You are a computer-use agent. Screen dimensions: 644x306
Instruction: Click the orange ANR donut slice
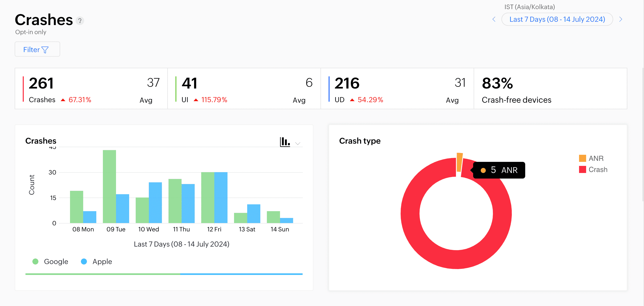coord(459,162)
